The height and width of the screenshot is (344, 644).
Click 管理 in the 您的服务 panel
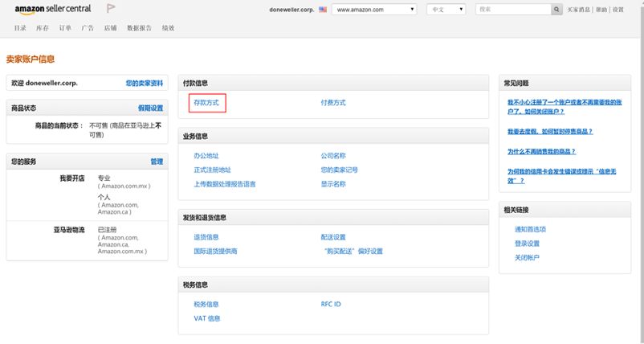coord(157,162)
